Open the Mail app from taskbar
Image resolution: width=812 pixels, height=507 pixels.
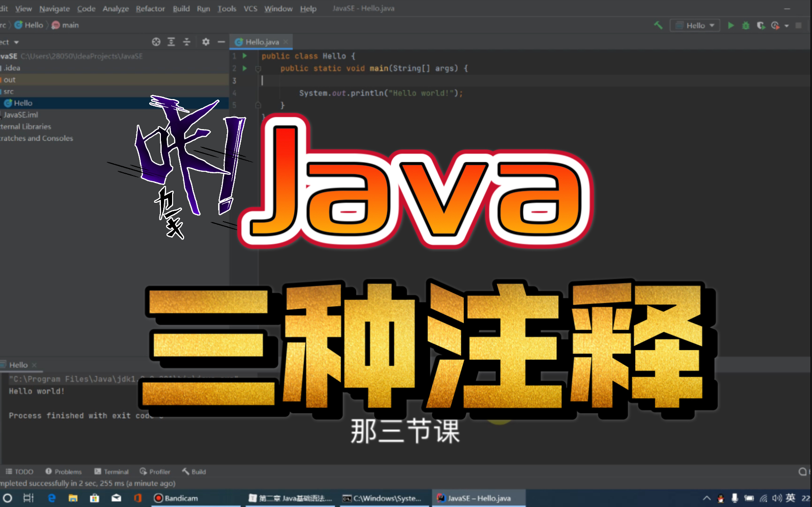[x=116, y=498]
